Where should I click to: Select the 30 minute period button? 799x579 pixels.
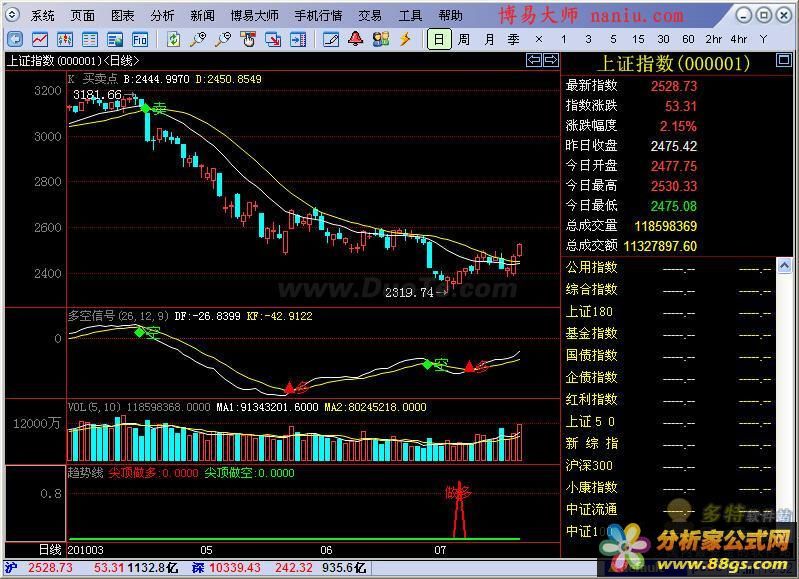(x=663, y=39)
